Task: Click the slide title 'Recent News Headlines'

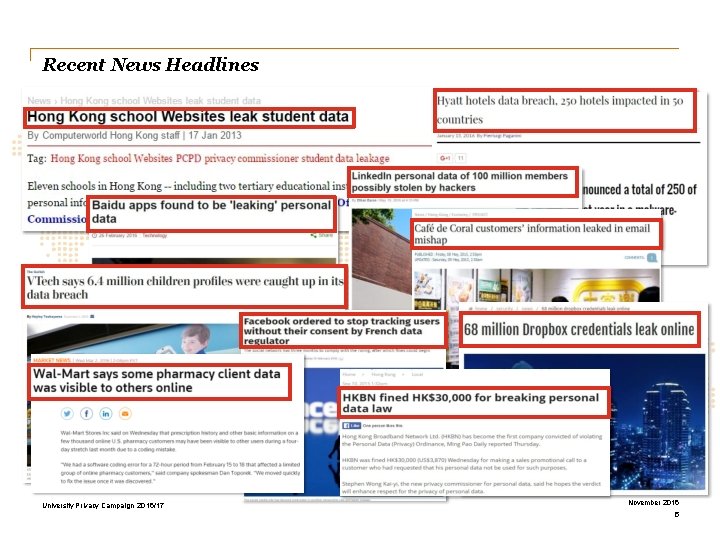Action: click(x=151, y=65)
